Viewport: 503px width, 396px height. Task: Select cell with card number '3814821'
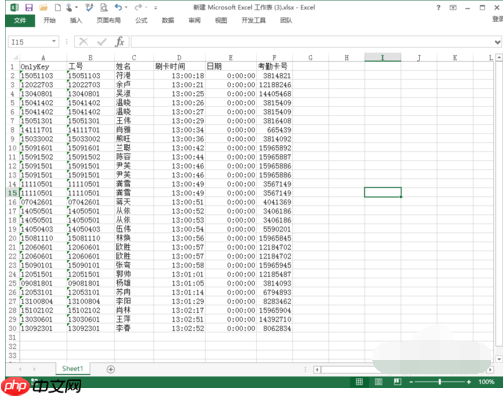275,76
